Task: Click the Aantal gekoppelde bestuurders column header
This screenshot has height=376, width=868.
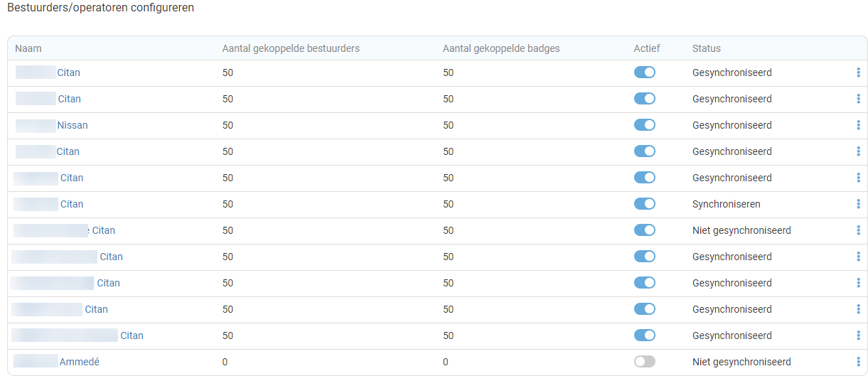Action: 291,48
